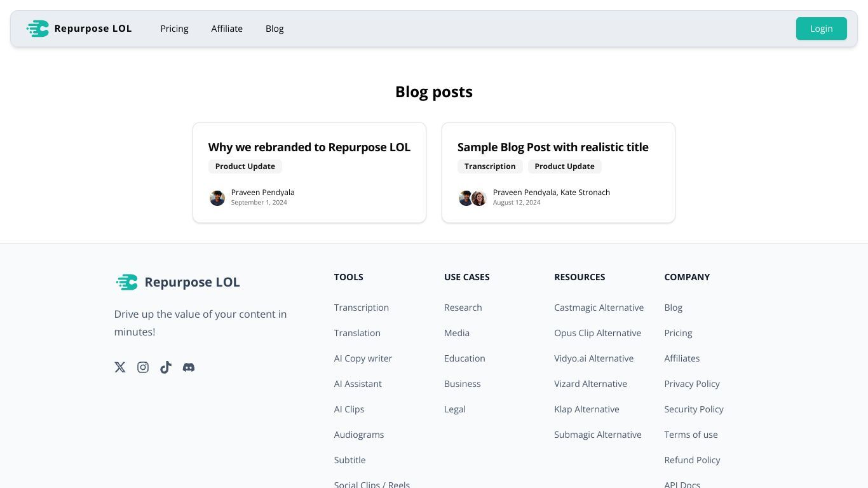Click the Repurpose LOL logo in navbar
This screenshot has width=868, height=488.
(79, 29)
